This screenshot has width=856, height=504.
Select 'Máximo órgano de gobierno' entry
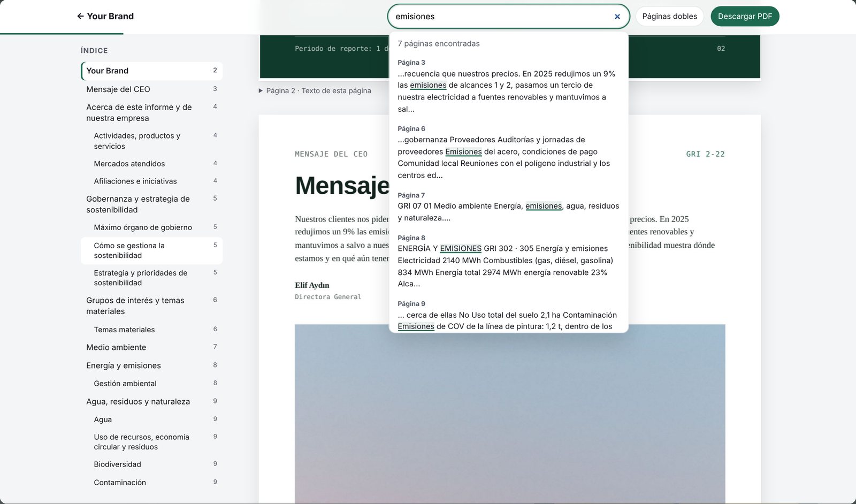tap(151, 227)
